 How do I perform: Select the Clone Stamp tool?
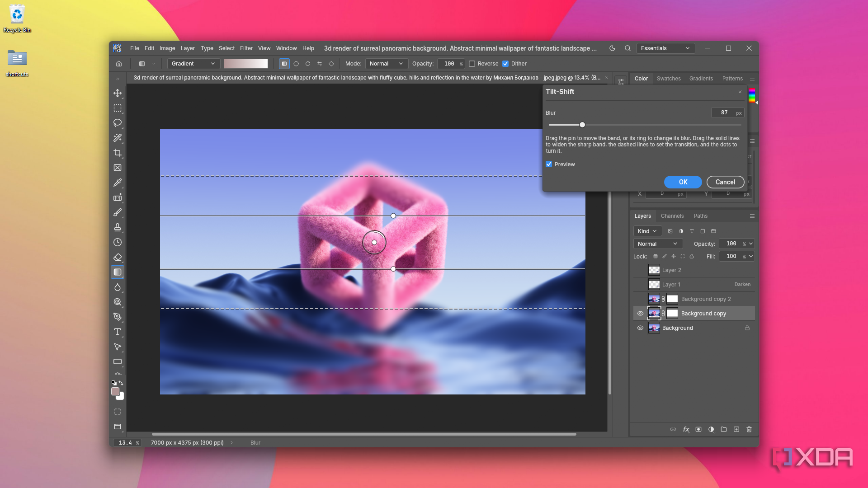(118, 227)
